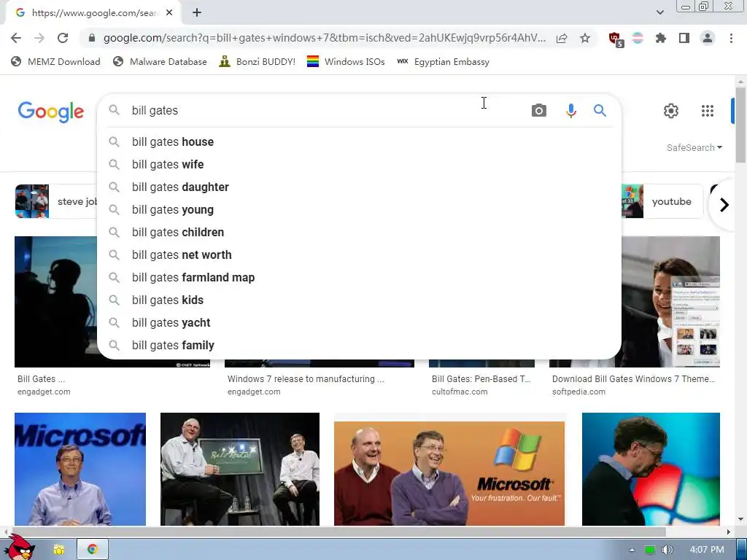Image resolution: width=747 pixels, height=560 pixels.
Task: Open Bonzi BUDDY! bookmark
Action: [258, 61]
